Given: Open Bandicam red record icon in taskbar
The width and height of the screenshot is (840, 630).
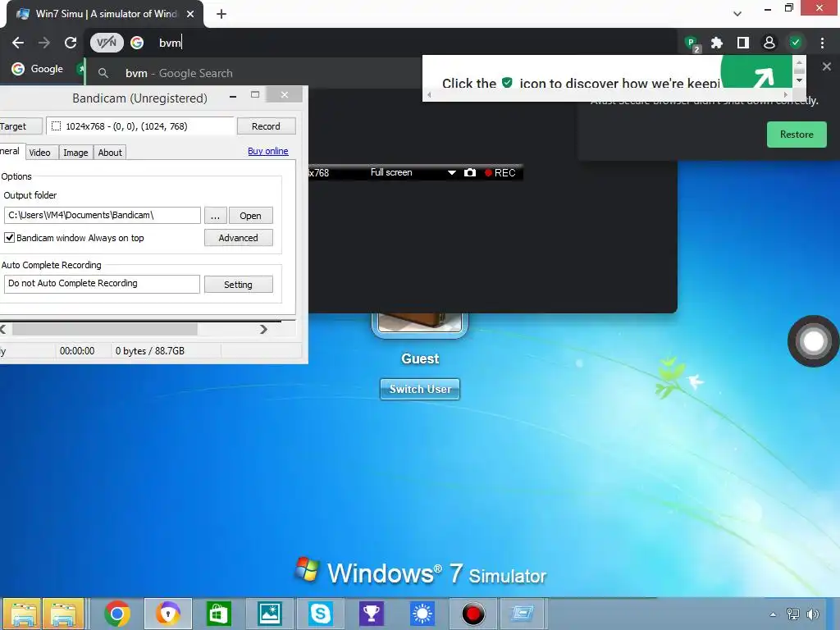Looking at the screenshot, I should pyautogui.click(x=473, y=614).
